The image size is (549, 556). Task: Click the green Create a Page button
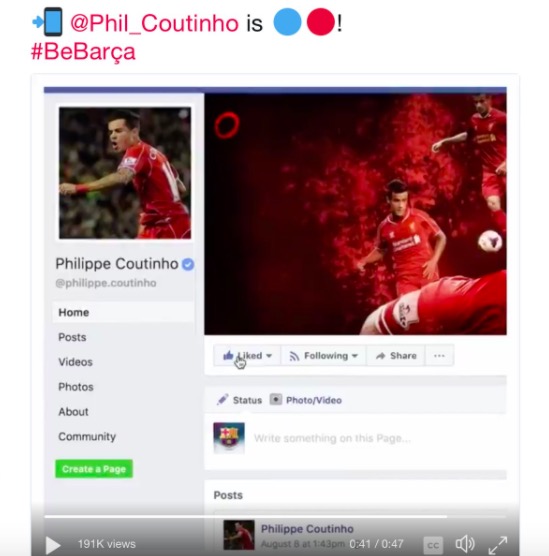pos(94,469)
